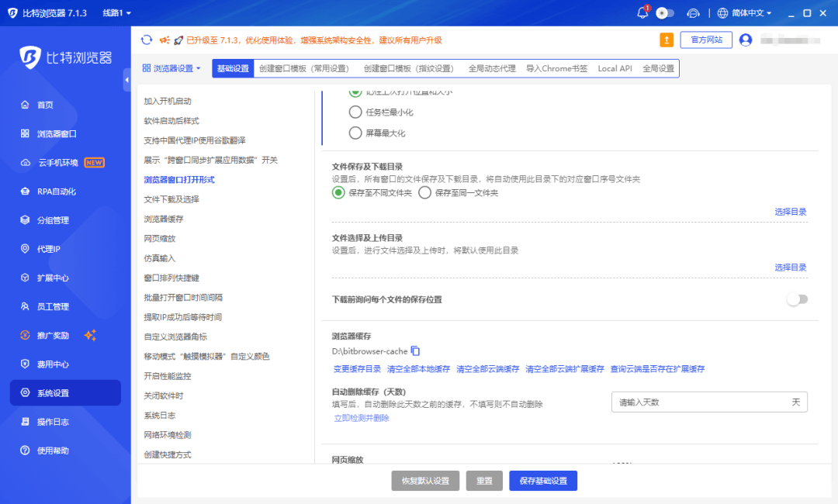Switch to Local API tab
This screenshot has width=838, height=504.
[615, 68]
